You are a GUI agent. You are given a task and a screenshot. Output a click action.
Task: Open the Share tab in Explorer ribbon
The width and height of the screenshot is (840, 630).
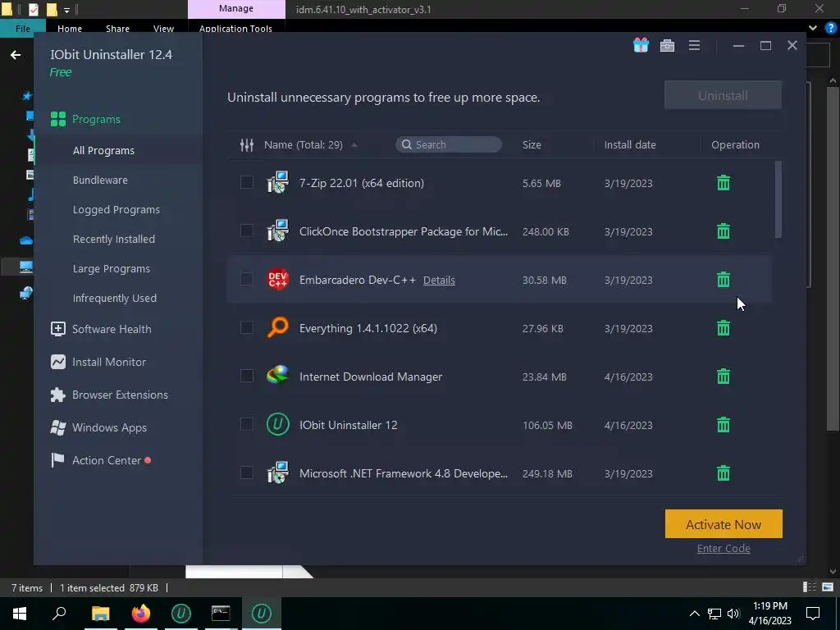(117, 29)
